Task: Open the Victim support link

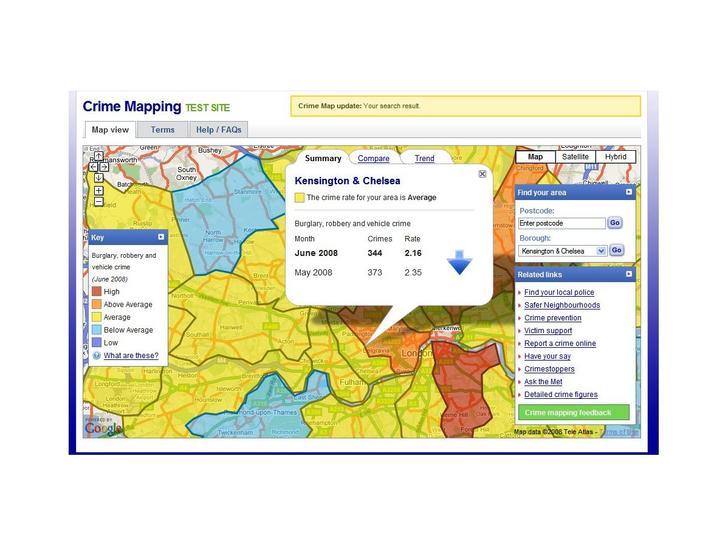Action: (548, 331)
